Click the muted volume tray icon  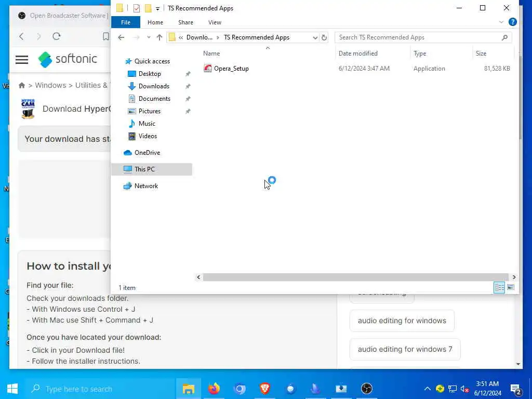[x=465, y=389]
